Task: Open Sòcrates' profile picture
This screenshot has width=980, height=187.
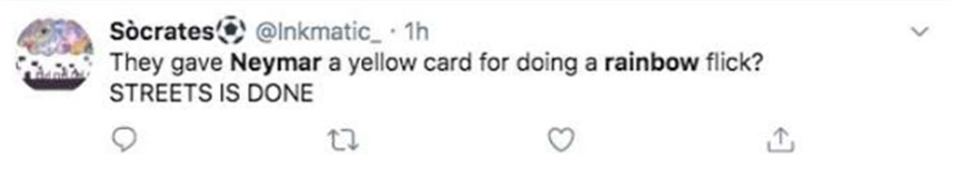Action: point(55,54)
